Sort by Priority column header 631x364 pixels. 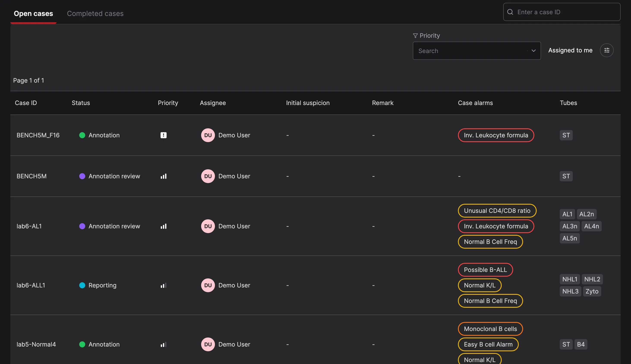[168, 103]
